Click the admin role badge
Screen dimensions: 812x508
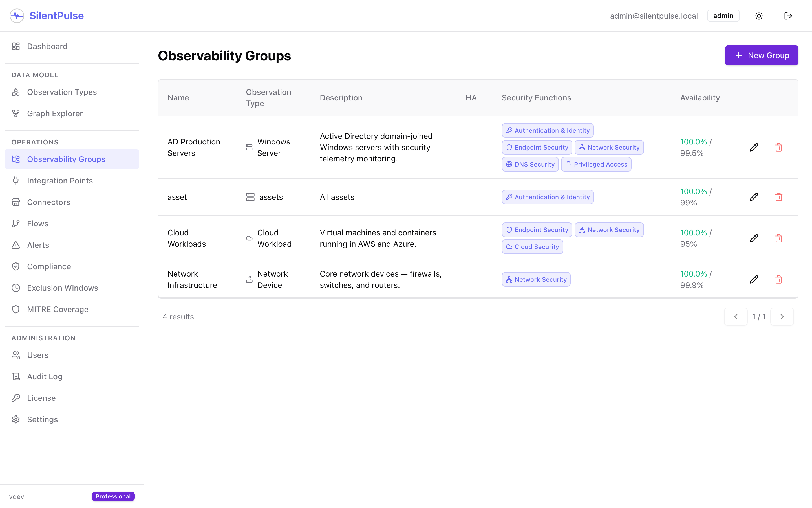point(723,16)
